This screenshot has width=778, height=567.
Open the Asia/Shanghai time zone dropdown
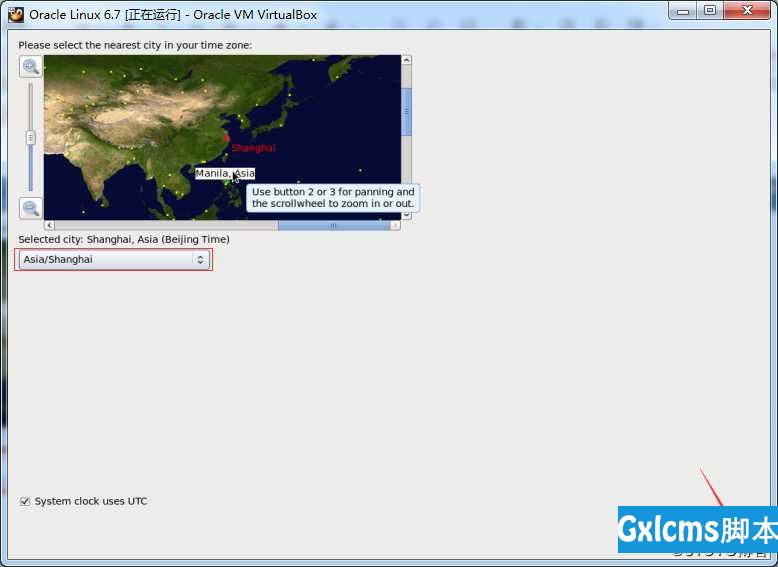point(114,259)
